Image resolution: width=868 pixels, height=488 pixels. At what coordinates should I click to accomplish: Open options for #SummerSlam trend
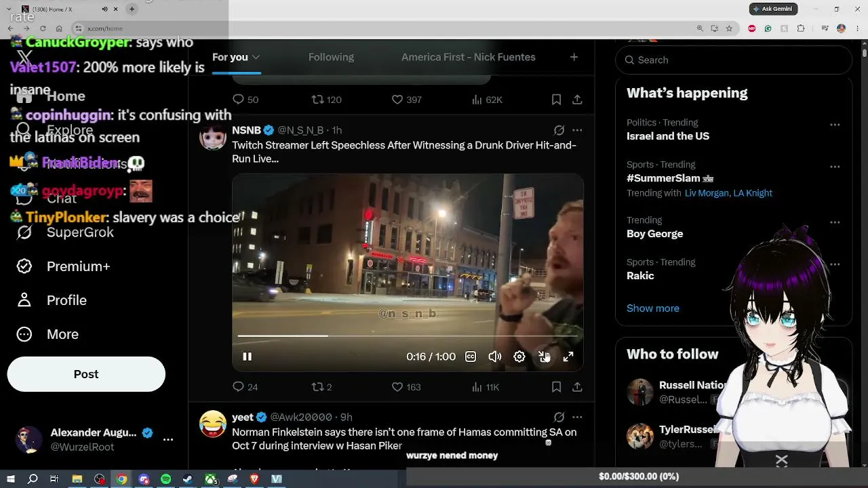[x=835, y=167]
